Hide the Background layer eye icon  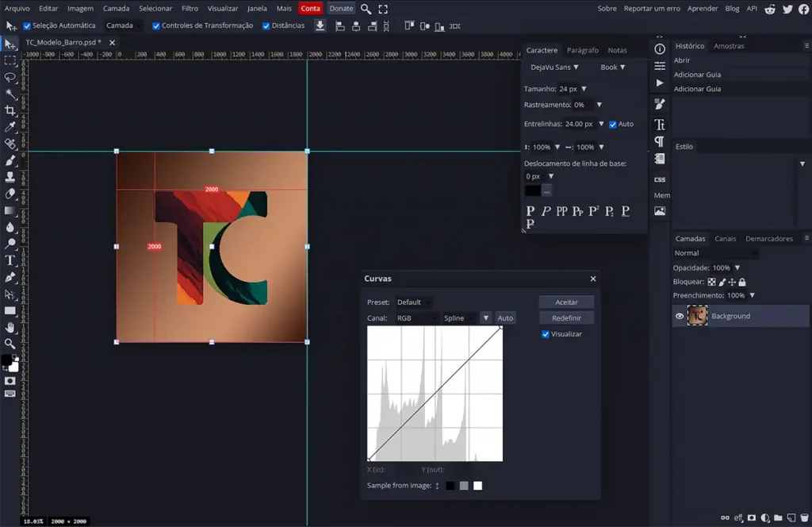point(680,316)
